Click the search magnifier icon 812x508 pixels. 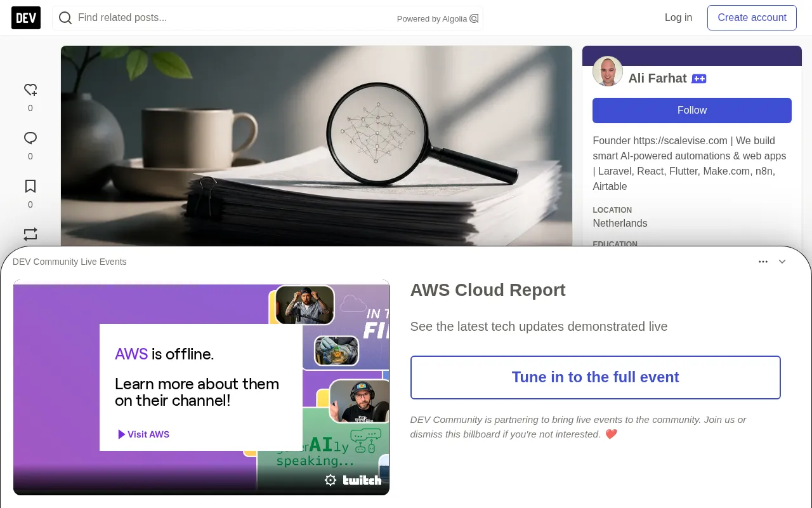65,18
